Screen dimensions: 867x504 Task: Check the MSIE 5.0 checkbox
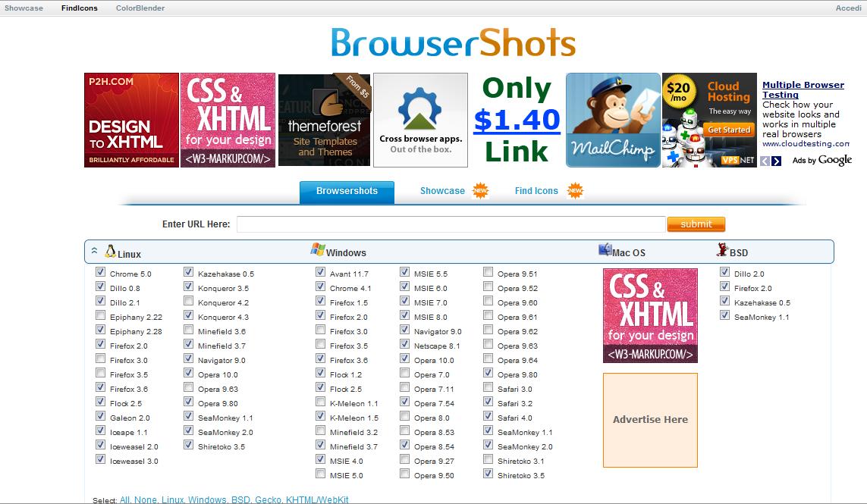point(320,474)
